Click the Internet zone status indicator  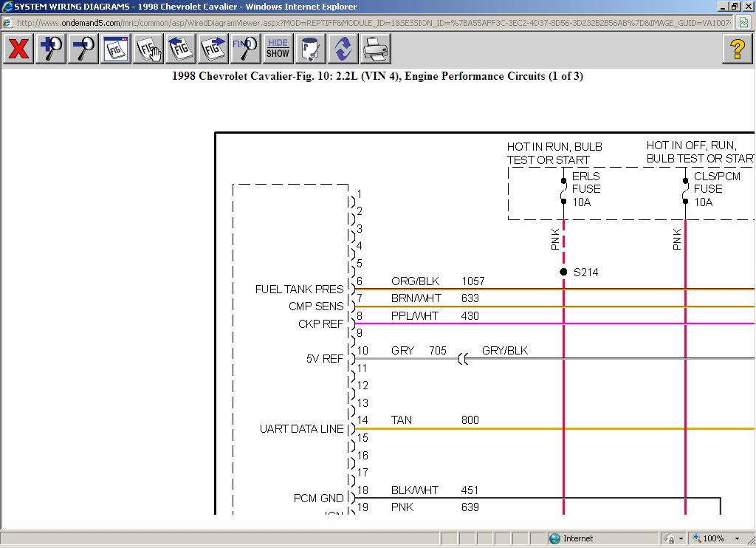(x=572, y=538)
